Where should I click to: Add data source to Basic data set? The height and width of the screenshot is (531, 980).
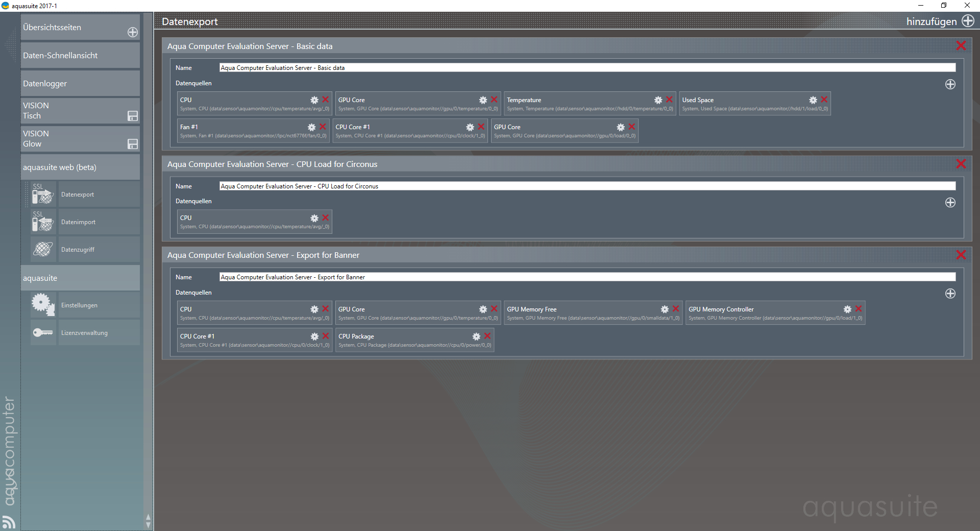coord(950,84)
